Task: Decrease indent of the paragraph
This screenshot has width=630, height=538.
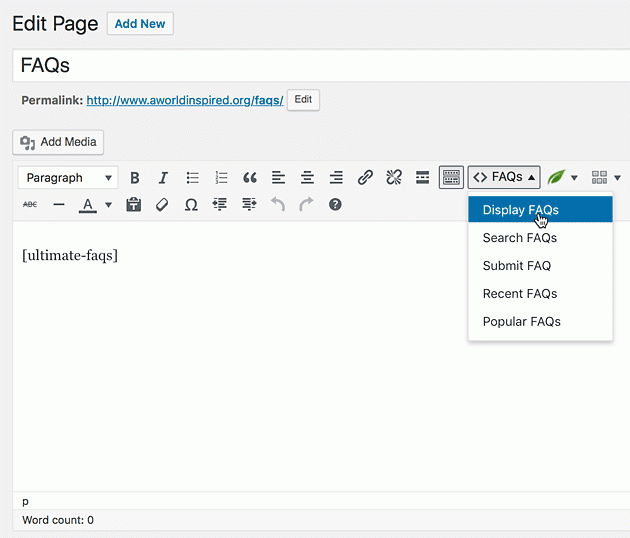Action: point(220,205)
